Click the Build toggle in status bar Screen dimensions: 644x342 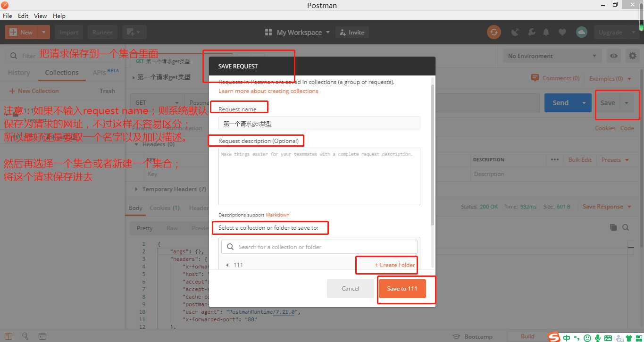coord(527,336)
